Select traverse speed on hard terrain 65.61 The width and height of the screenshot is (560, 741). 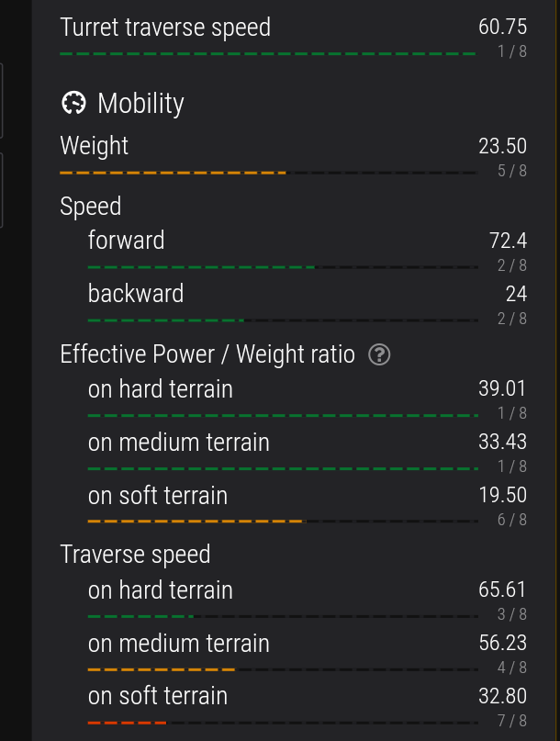502,589
